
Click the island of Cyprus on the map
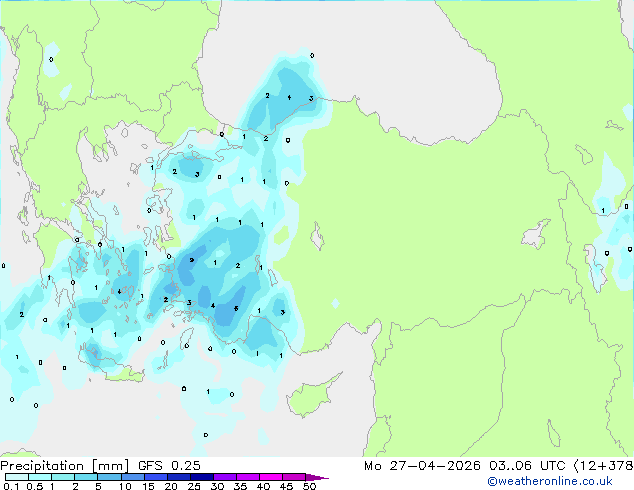tap(311, 397)
